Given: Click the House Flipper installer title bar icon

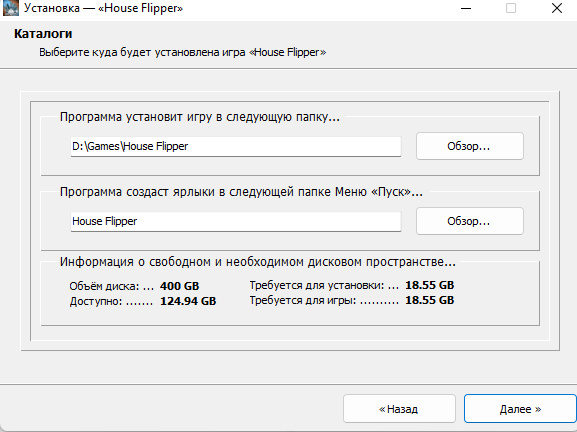Looking at the screenshot, I should pyautogui.click(x=10, y=8).
